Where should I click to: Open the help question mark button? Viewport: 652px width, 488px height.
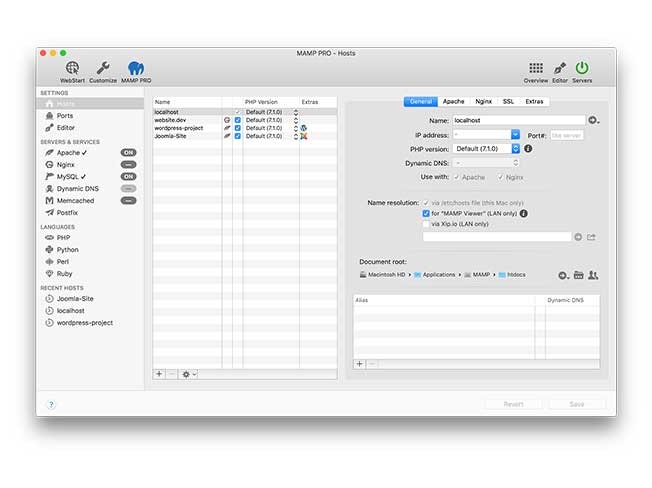click(x=51, y=404)
